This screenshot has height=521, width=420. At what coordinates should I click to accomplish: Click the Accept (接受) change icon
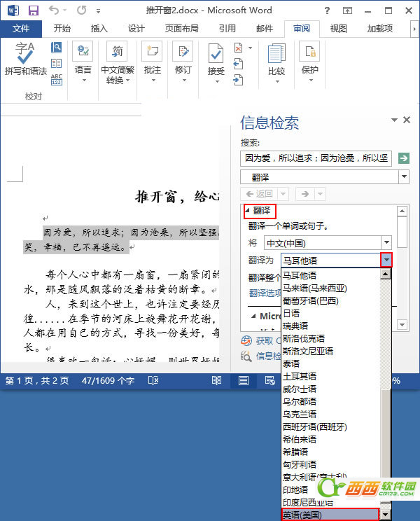[216, 53]
